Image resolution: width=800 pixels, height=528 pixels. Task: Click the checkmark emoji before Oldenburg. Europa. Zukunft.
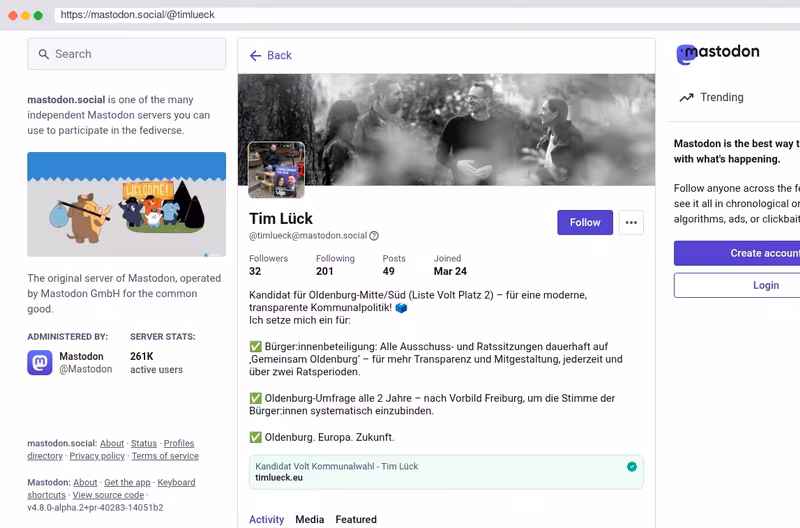[256, 438]
